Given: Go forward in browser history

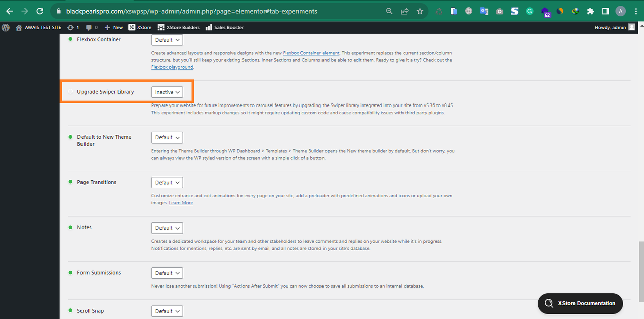Looking at the screenshot, I should (x=25, y=11).
